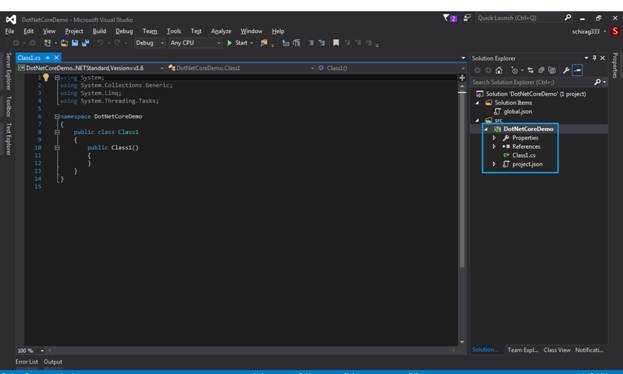
Task: Collapse the Solution Items folder
Action: (477, 103)
